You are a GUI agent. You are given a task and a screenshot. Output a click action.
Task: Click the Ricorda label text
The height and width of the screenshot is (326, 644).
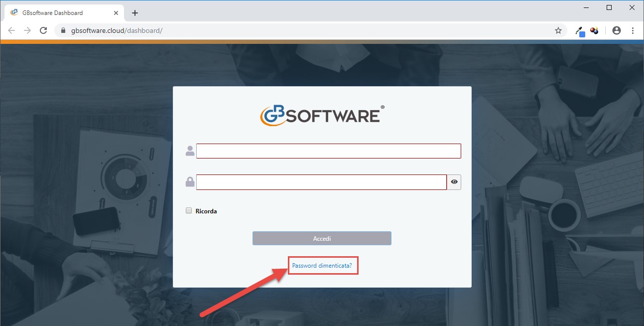pos(206,211)
